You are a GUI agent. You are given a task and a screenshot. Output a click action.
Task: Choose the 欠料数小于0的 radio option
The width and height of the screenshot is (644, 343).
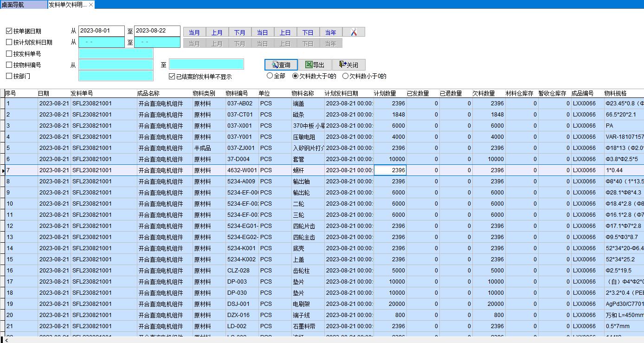345,76
